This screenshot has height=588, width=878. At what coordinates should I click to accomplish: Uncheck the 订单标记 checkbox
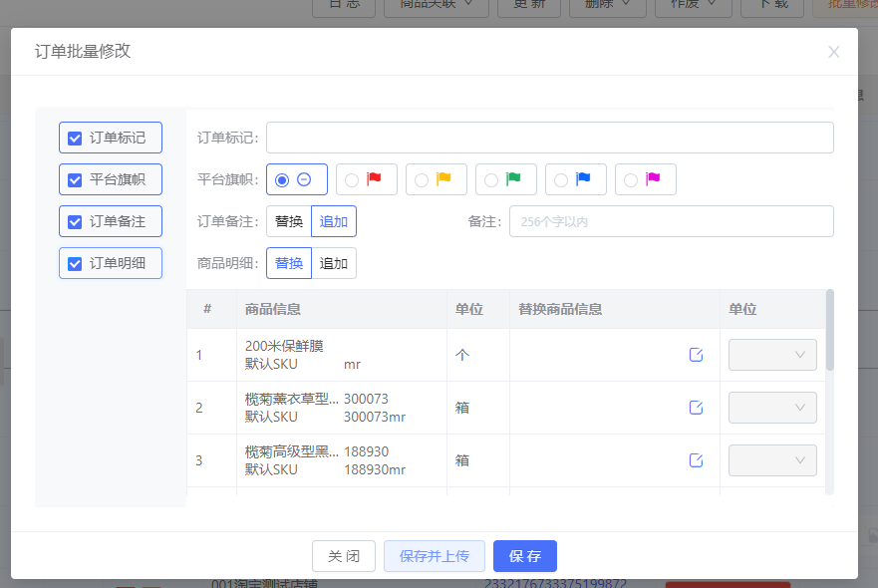75,138
